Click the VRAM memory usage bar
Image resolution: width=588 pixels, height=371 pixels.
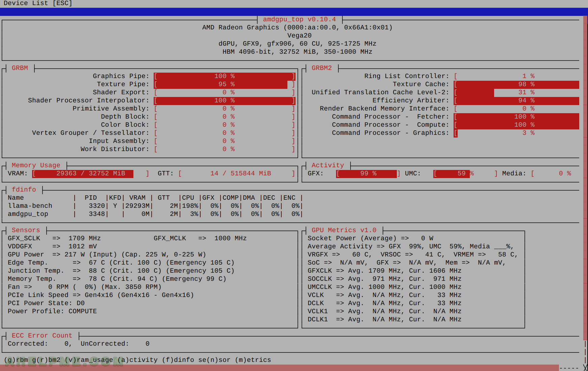[x=91, y=173]
